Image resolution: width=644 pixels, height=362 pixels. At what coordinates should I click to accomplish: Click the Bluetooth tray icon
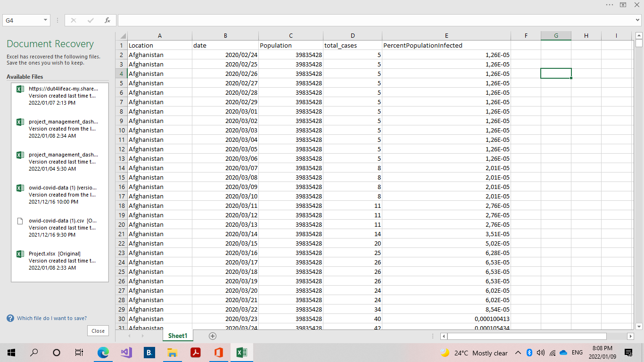point(529,353)
